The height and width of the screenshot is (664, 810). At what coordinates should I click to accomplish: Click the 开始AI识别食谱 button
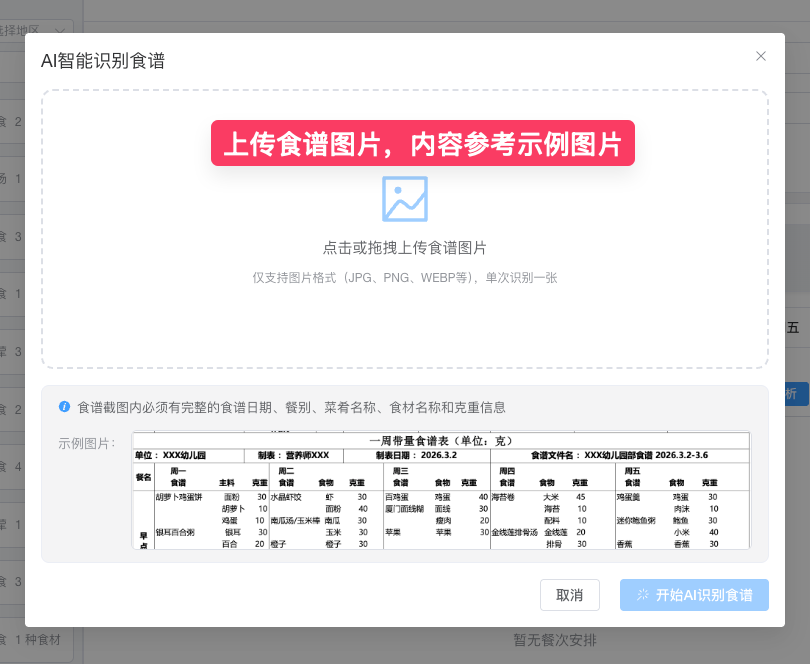pyautogui.click(x=694, y=594)
